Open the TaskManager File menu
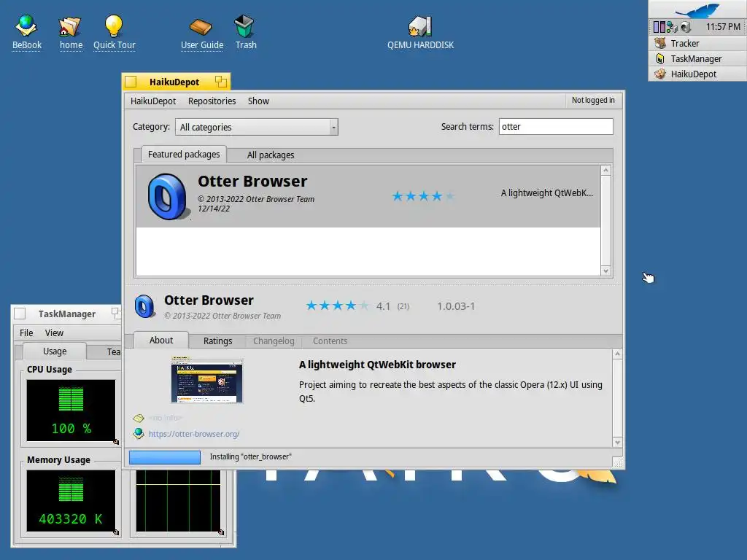The height and width of the screenshot is (560, 747). 26,332
